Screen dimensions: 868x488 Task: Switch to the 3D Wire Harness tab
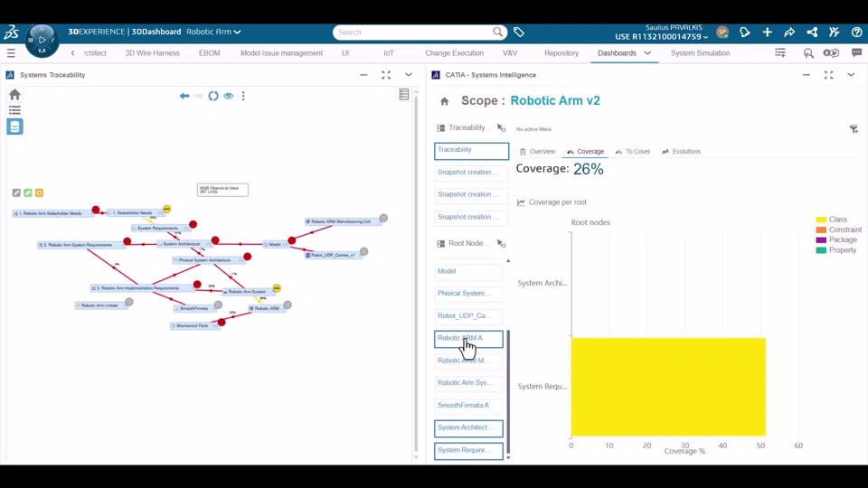(x=152, y=53)
